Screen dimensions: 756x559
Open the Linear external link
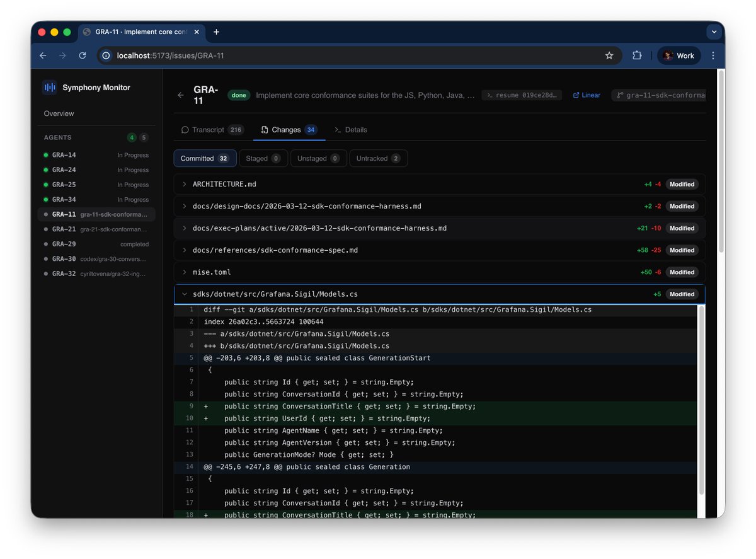(587, 95)
